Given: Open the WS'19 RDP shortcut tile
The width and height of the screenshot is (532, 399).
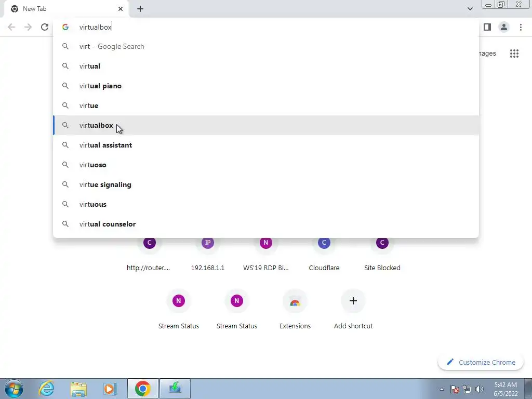Looking at the screenshot, I should (x=265, y=255).
